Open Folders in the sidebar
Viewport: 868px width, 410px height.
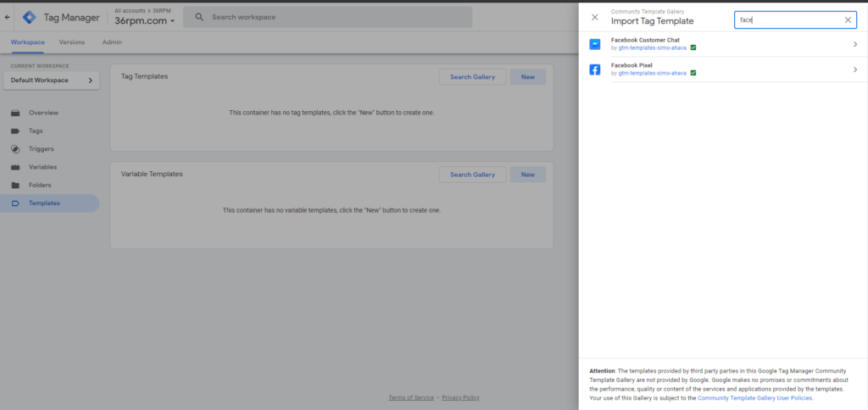pos(40,186)
